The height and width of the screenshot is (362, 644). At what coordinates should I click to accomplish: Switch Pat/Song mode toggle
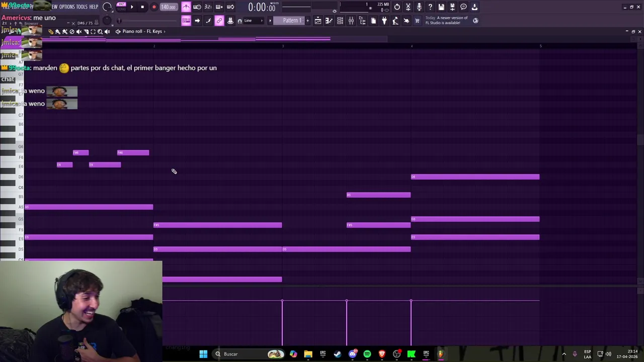click(x=121, y=7)
